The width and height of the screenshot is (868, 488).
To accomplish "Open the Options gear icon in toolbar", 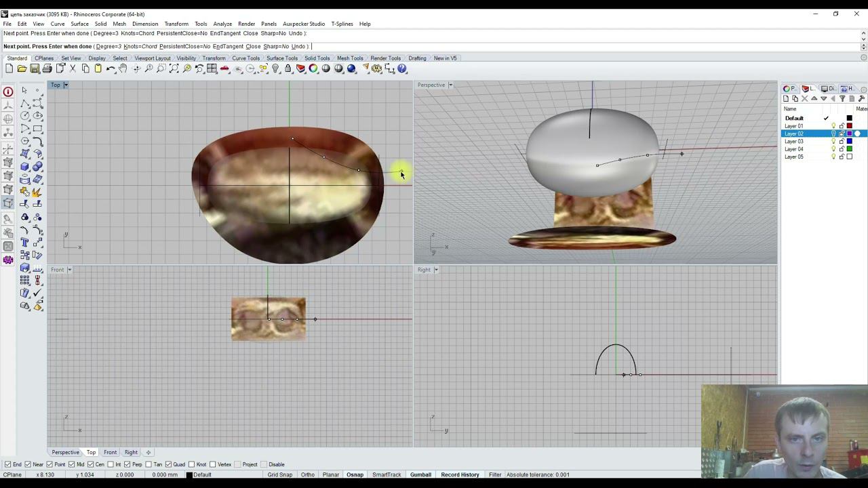I will 377,68.
